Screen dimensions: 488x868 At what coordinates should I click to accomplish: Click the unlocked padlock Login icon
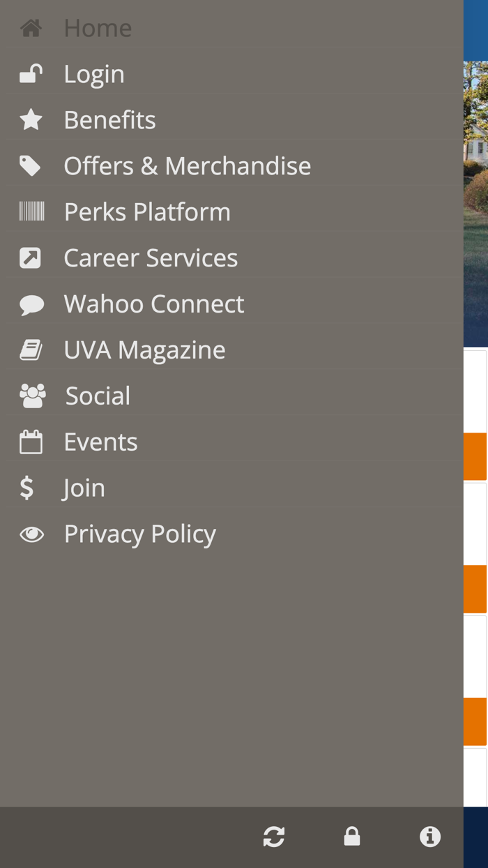[31, 73]
